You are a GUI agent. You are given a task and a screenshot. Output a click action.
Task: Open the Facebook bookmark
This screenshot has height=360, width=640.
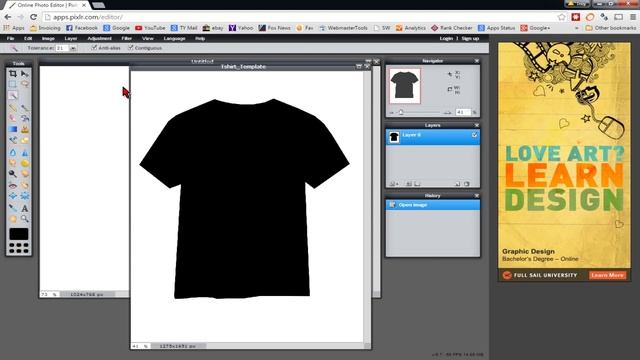click(82, 28)
